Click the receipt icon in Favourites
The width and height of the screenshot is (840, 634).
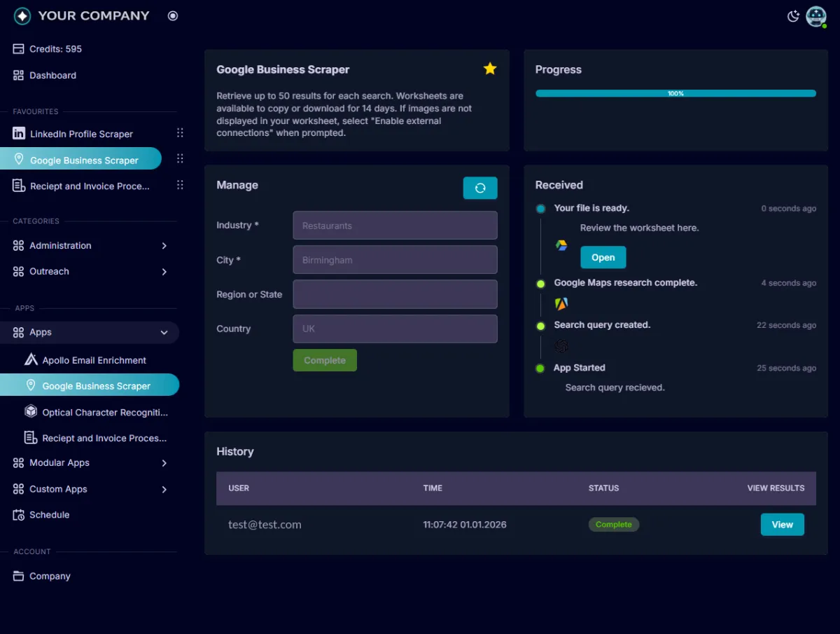(x=19, y=186)
